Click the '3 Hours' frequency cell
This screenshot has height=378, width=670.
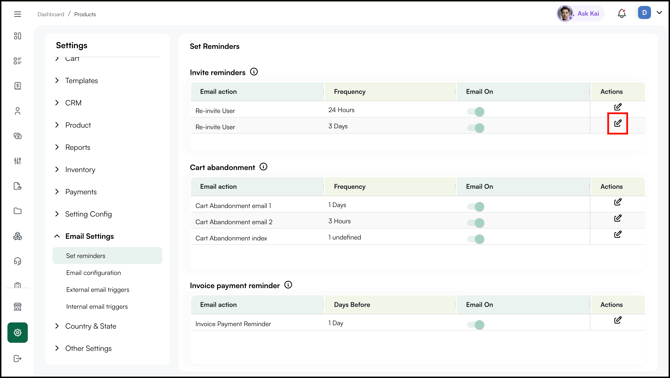(339, 221)
